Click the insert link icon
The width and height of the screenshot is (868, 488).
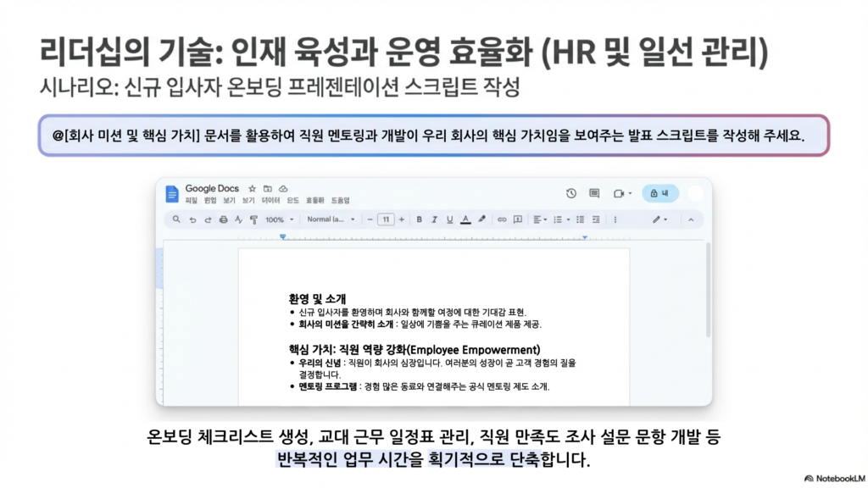coord(502,219)
